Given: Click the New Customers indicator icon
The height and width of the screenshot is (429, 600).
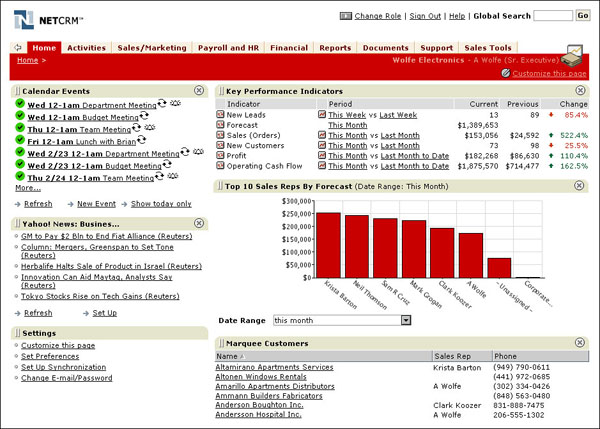Looking at the screenshot, I should tap(220, 145).
